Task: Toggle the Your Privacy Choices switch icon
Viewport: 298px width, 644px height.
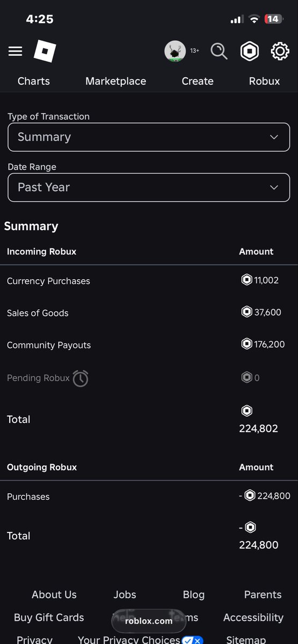Action: point(192,640)
